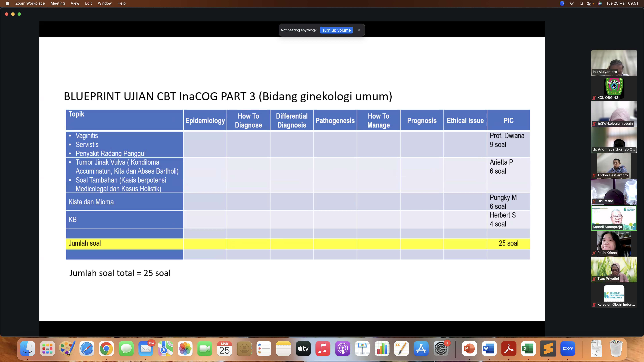Viewport: 644px width, 362px height.
Task: Select Kanadi Sumapraja video thumbnail
Action: (614, 218)
